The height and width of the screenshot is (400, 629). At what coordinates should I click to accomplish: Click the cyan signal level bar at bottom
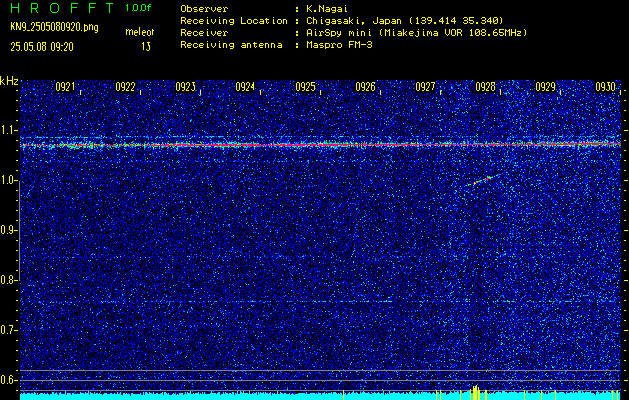click(x=320, y=396)
